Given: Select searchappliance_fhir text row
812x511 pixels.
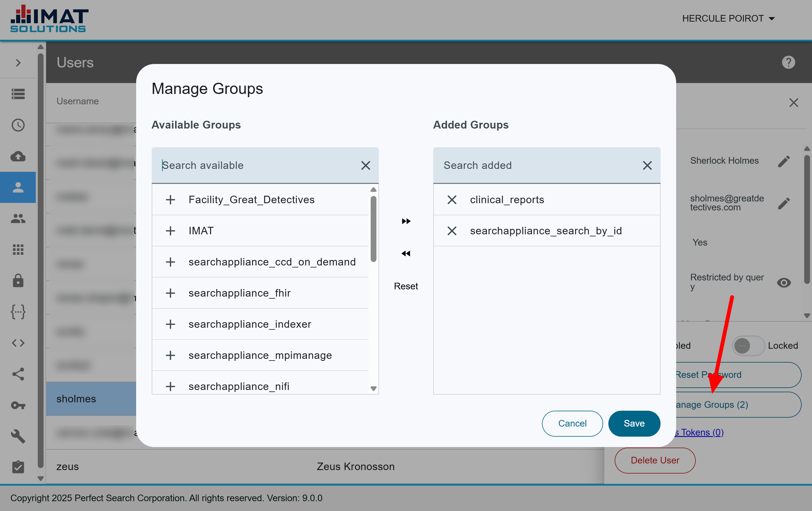Looking at the screenshot, I should 260,293.
